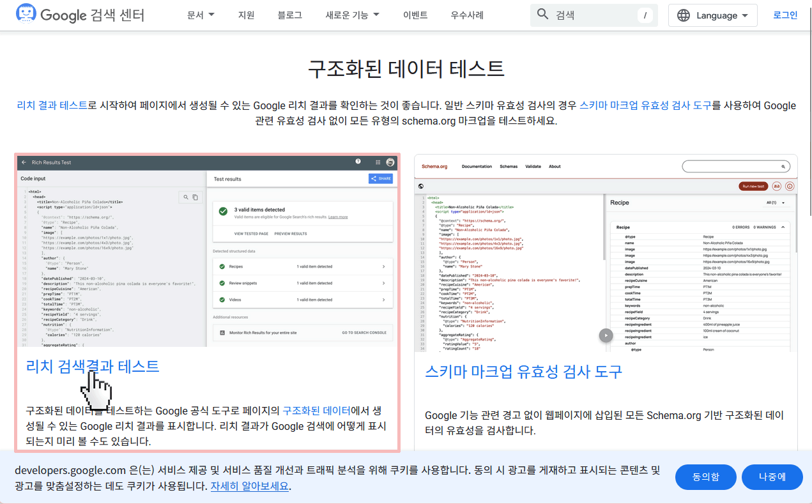Image resolution: width=812 pixels, height=504 pixels.
Task: Click 자세히 알아보세요 in cookie banner
Action: click(250, 486)
